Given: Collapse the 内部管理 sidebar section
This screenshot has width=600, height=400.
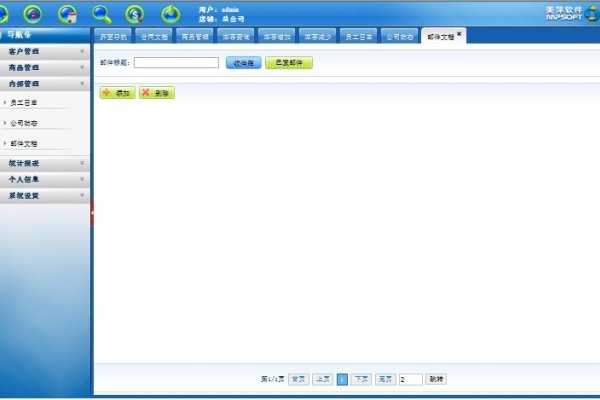Looking at the screenshot, I should [x=45, y=84].
